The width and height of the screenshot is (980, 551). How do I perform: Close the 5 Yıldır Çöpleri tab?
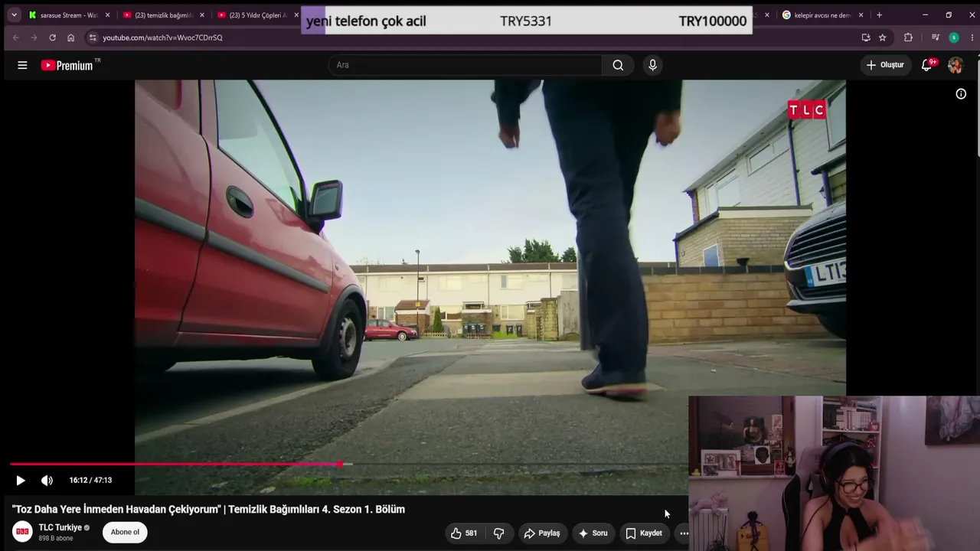click(x=296, y=15)
